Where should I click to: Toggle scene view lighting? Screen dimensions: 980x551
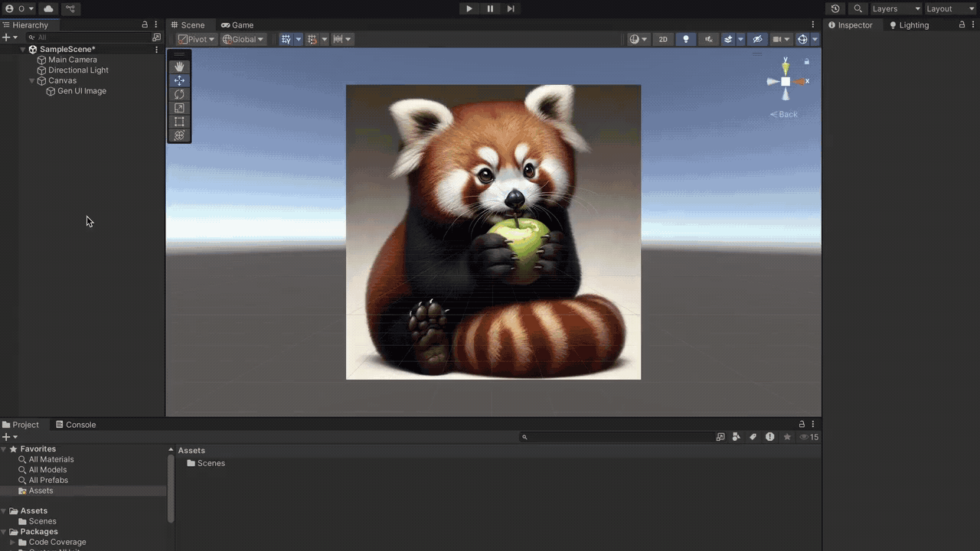686,39
